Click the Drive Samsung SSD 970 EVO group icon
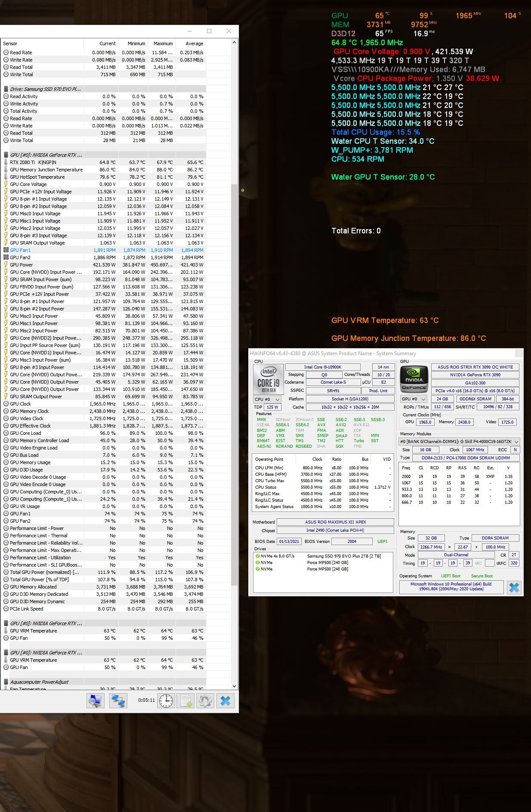This screenshot has width=531, height=812. coord(6,89)
